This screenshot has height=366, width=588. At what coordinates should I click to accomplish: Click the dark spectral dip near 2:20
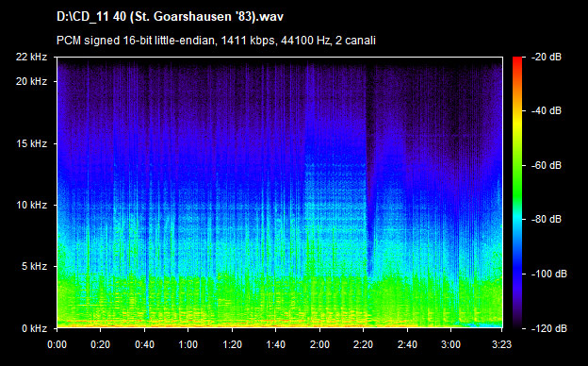click(x=370, y=169)
